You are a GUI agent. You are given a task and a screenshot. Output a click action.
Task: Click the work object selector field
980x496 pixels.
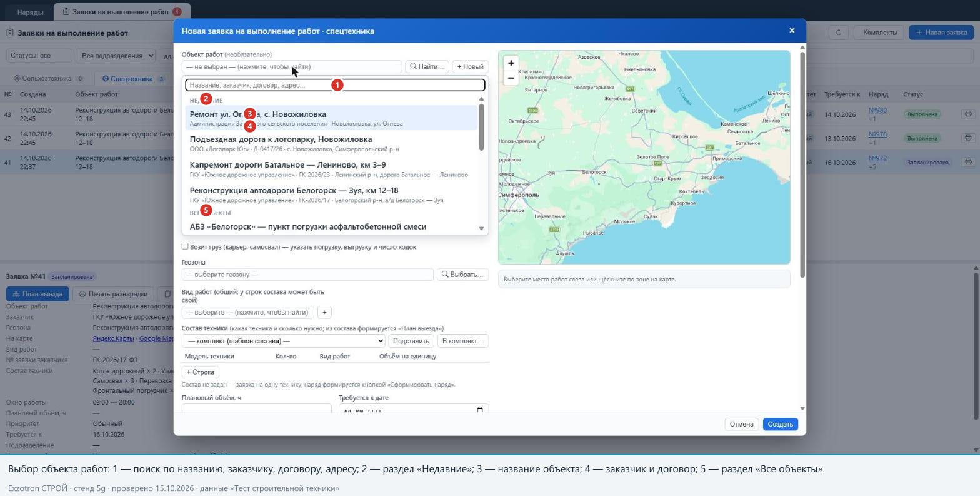tap(292, 66)
